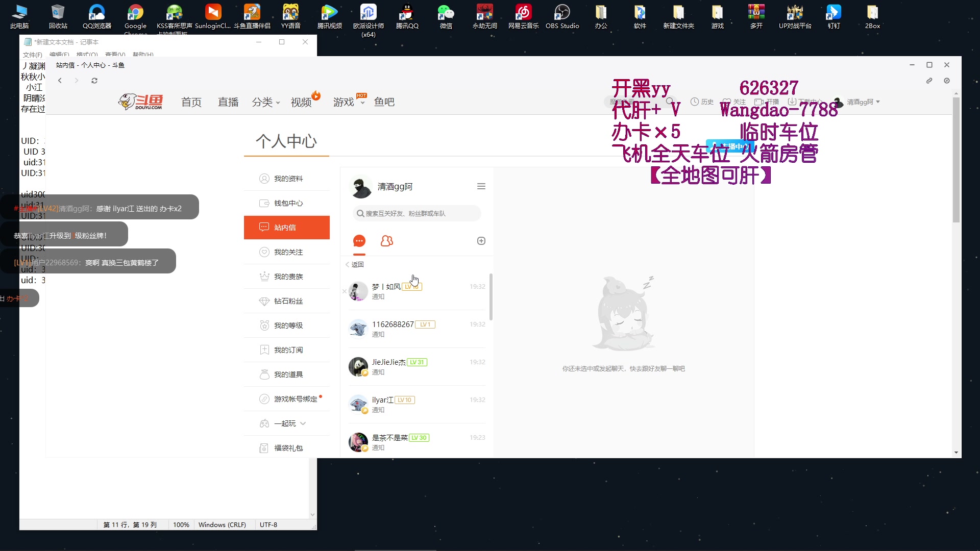This screenshot has width=980, height=551.
Task: Open 我的订阅 in the sidebar
Action: pyautogui.click(x=287, y=350)
